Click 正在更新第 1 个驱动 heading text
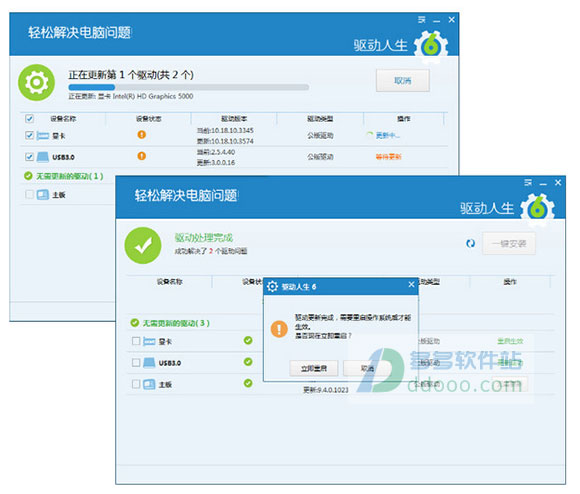Viewport: 580px width, 494px height. 131,75
